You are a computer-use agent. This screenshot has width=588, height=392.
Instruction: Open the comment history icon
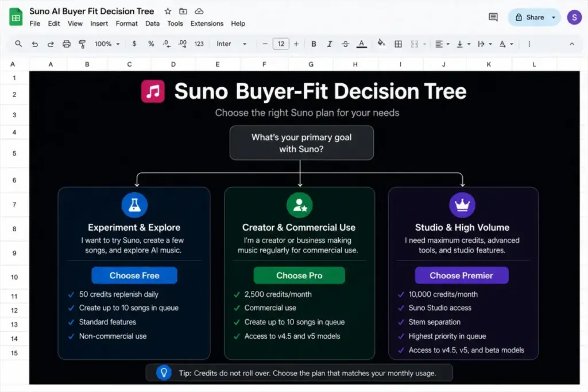click(x=493, y=17)
